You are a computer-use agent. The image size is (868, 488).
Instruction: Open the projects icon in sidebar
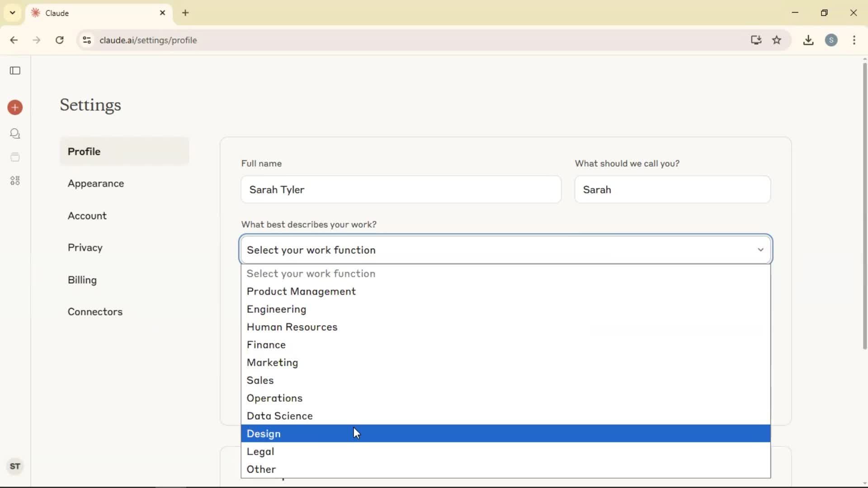click(x=15, y=157)
